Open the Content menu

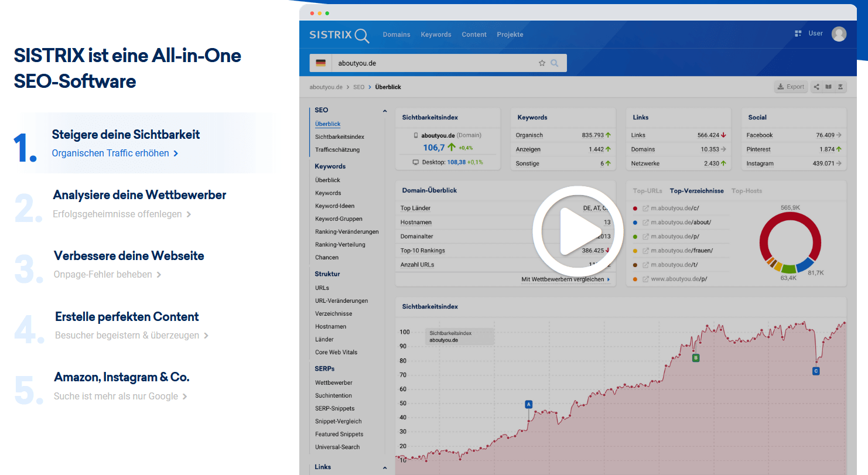pyautogui.click(x=474, y=35)
